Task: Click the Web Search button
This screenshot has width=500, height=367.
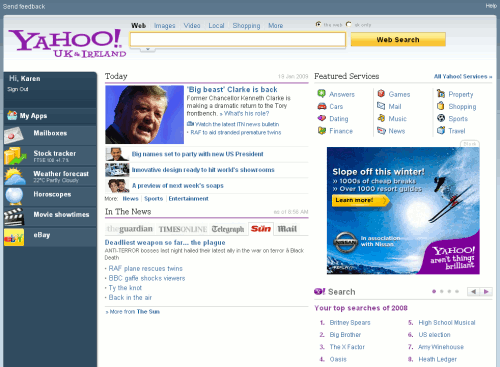Action: [x=398, y=40]
